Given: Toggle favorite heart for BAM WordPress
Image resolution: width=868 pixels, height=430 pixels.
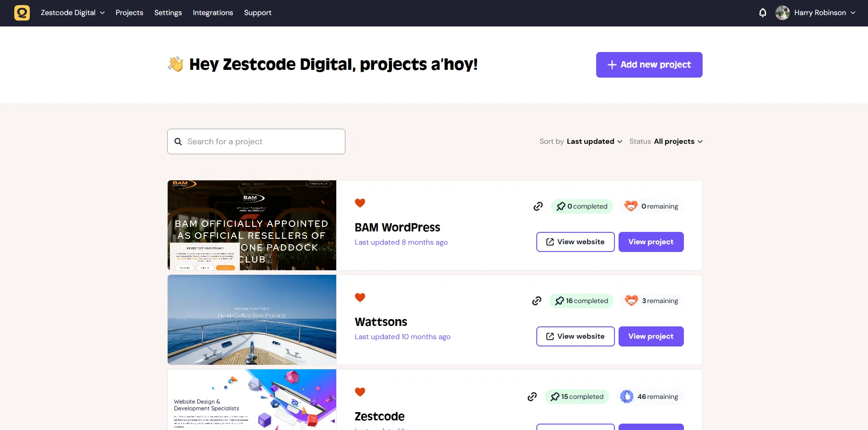Looking at the screenshot, I should point(360,203).
